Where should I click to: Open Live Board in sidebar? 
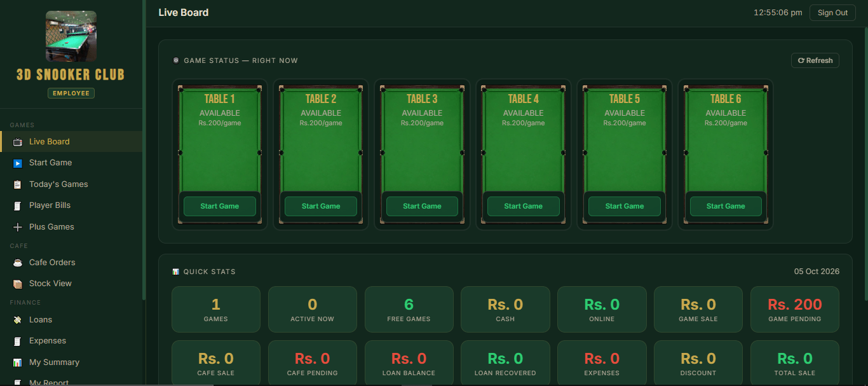[71, 142]
